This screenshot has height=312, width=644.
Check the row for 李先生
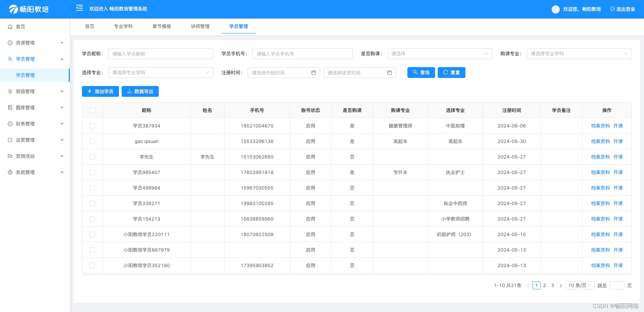click(92, 157)
